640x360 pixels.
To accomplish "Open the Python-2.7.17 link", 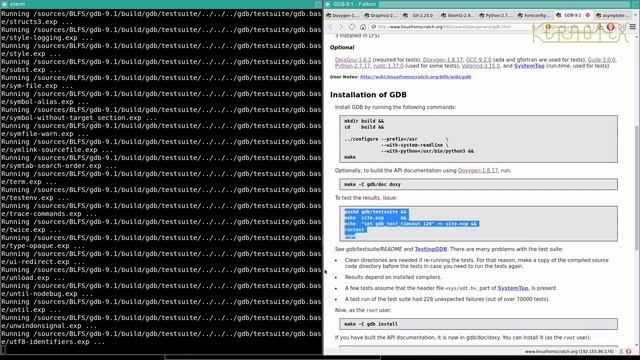I will tap(353, 66).
